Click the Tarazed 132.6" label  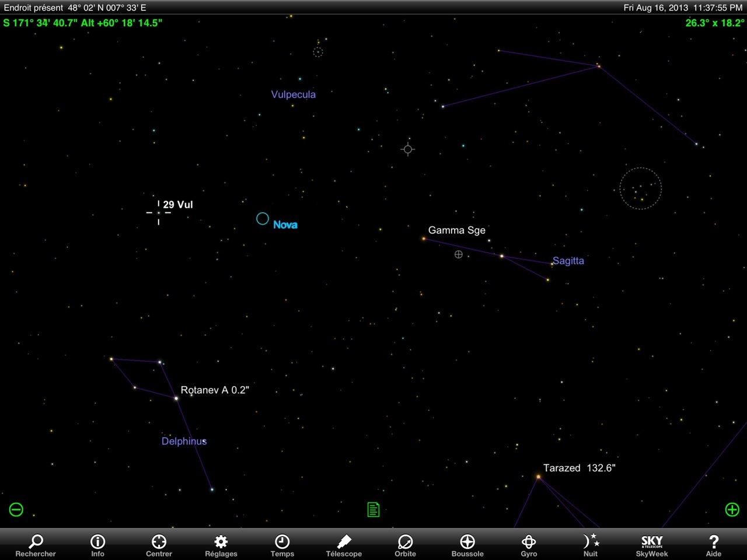(580, 468)
